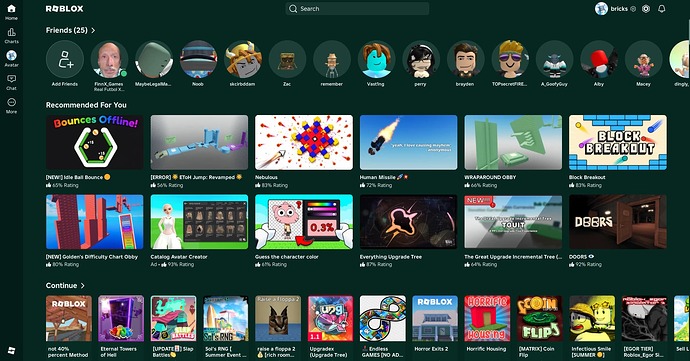690x361 pixels.
Task: Continue playing Eternal Towers of Hell
Action: 121,318
